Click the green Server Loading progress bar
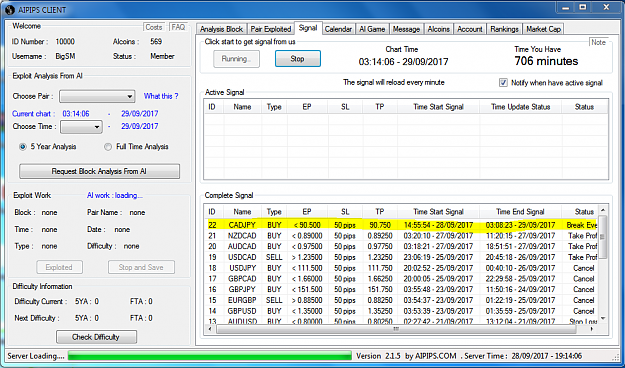The height and width of the screenshot is (368, 625). 210,356
